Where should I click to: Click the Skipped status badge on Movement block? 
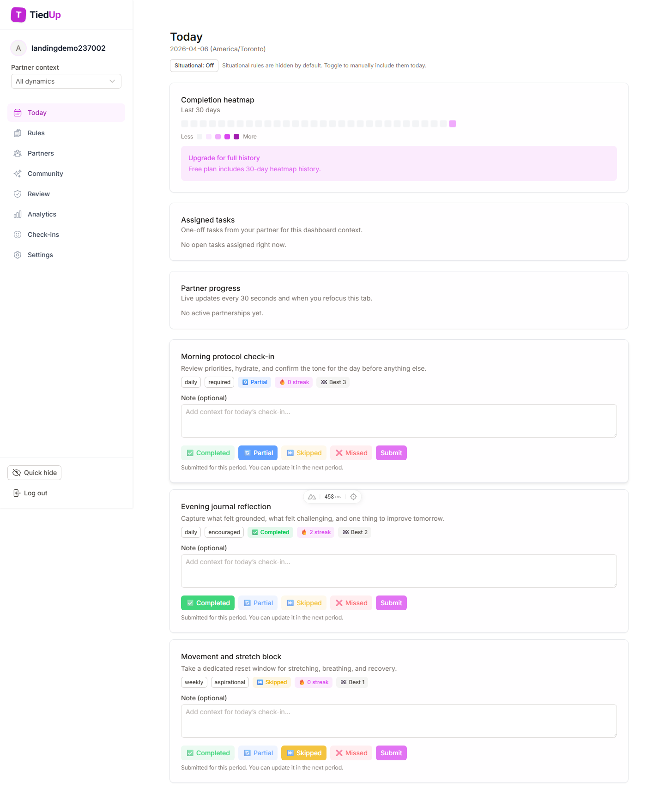[x=272, y=682]
